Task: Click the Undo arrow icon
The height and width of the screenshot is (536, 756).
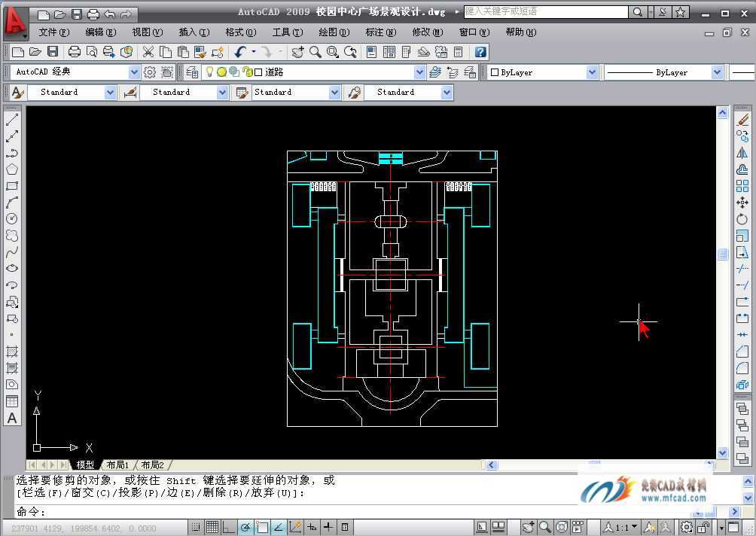Action: coord(240,52)
